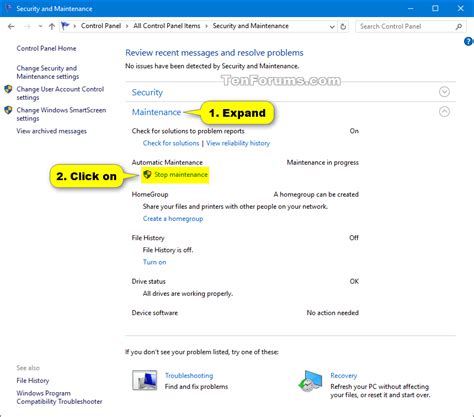Click 'Review recent messages and resolve problems' heading

214,53
